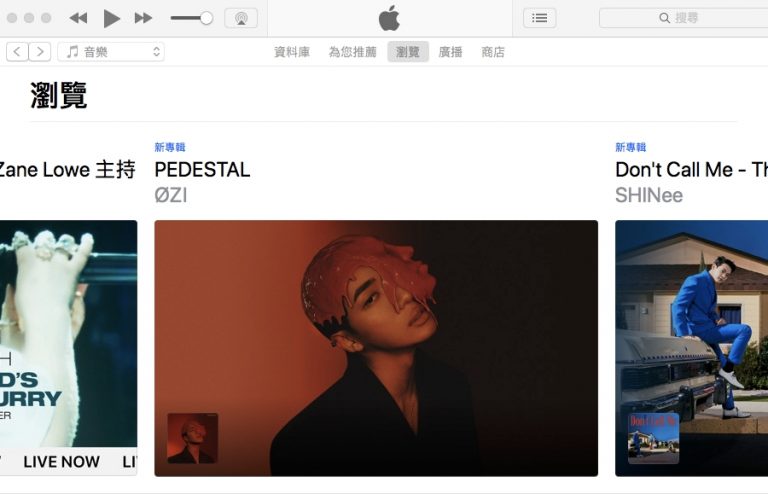This screenshot has height=494, width=768.
Task: Click the Apple logo display area
Action: click(x=389, y=18)
